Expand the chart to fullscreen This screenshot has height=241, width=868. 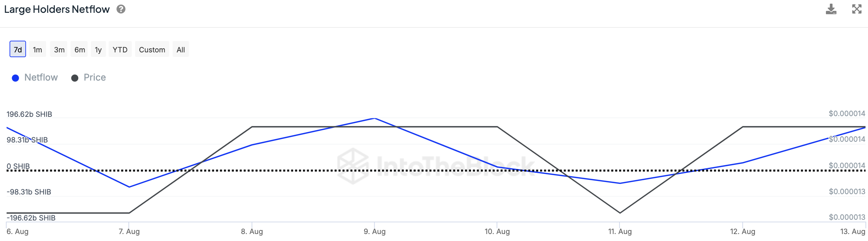[x=857, y=9]
